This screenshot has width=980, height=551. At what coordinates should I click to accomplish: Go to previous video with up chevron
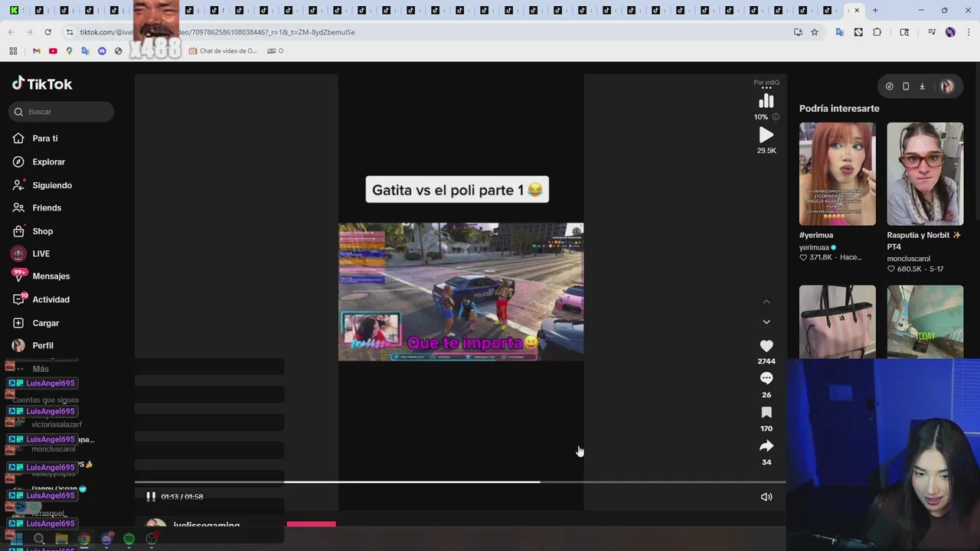pyautogui.click(x=766, y=302)
